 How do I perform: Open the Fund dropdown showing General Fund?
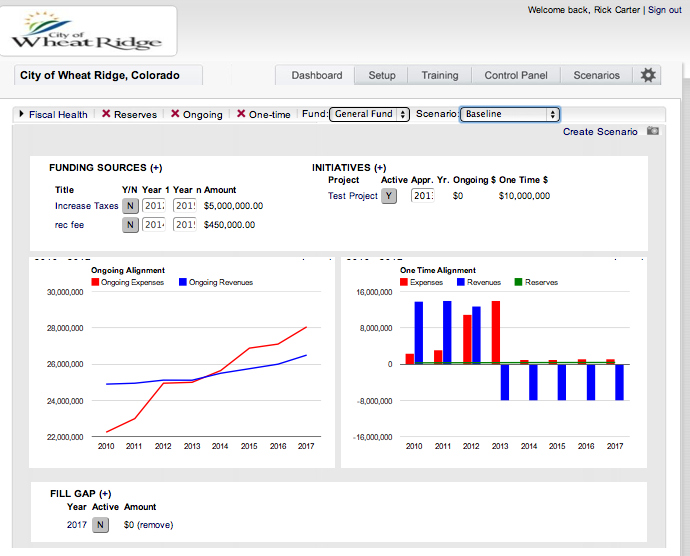point(370,114)
